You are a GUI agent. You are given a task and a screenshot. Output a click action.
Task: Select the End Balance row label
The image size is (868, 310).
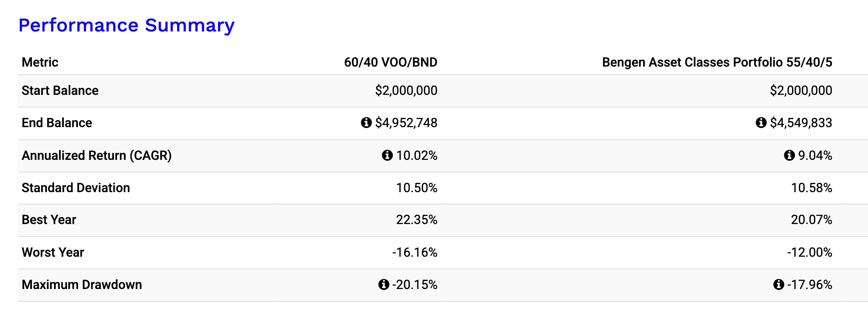click(x=57, y=123)
